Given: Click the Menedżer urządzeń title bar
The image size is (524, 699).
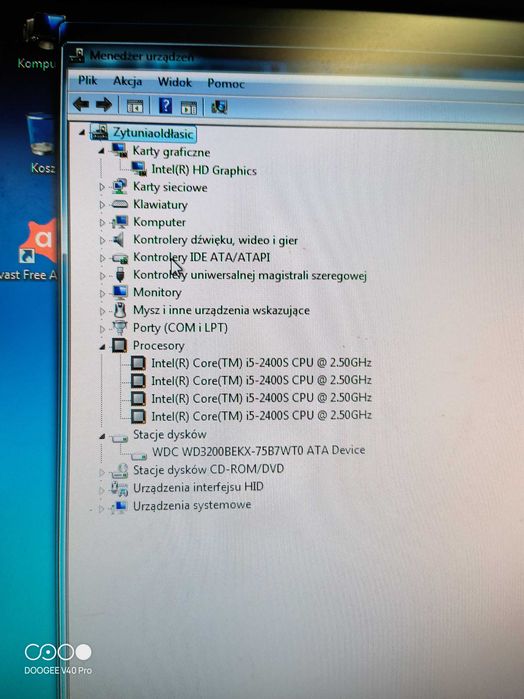Looking at the screenshot, I should pos(294,60).
